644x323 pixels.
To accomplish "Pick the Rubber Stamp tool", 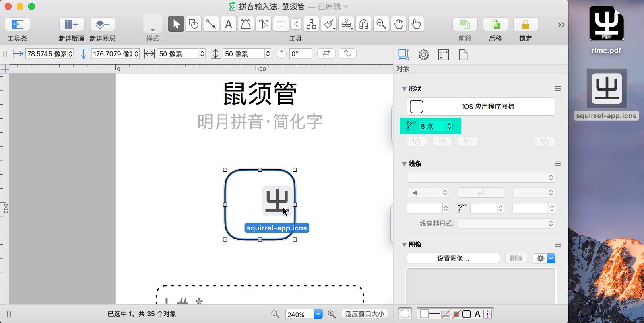I will pos(346,24).
